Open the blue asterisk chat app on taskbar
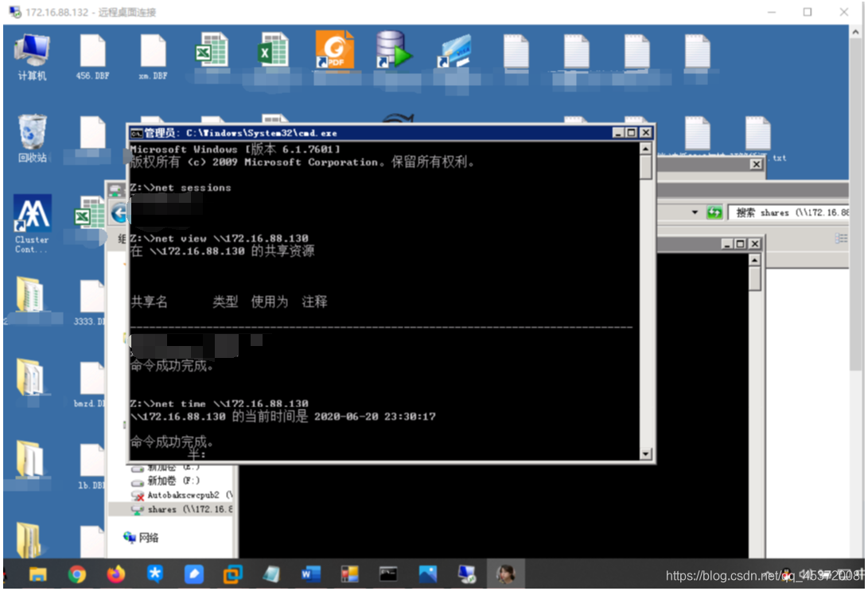 [x=155, y=575]
